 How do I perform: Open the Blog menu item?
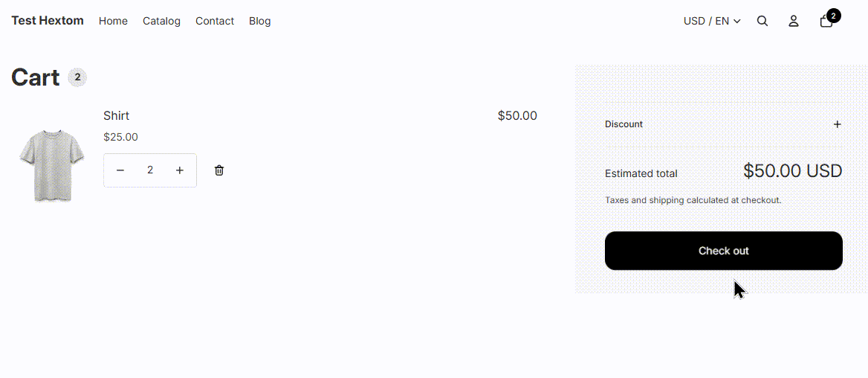259,21
